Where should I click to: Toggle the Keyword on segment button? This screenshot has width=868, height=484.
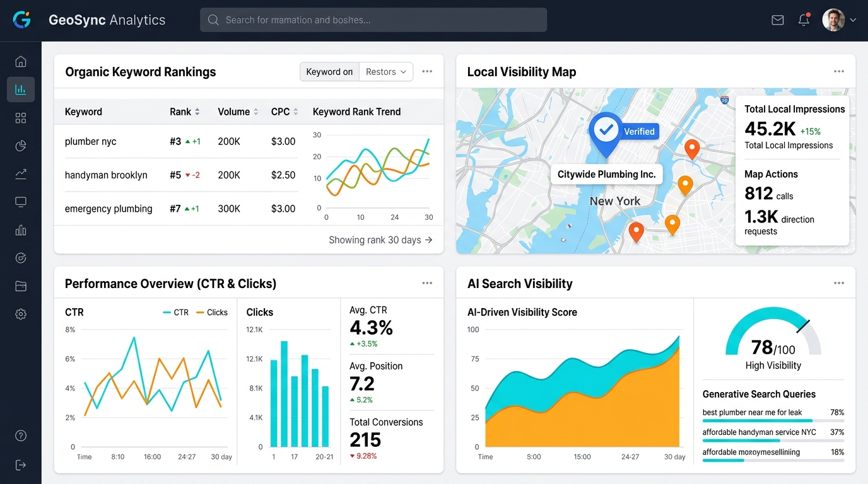coord(329,72)
